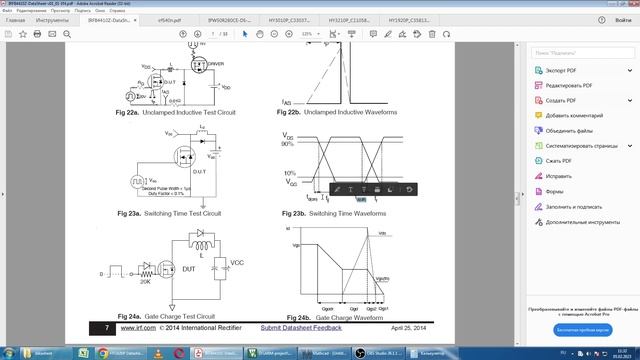This screenshot has height=360, width=640.
Task: Close the IRFB4410Z document tab
Action: (135, 20)
